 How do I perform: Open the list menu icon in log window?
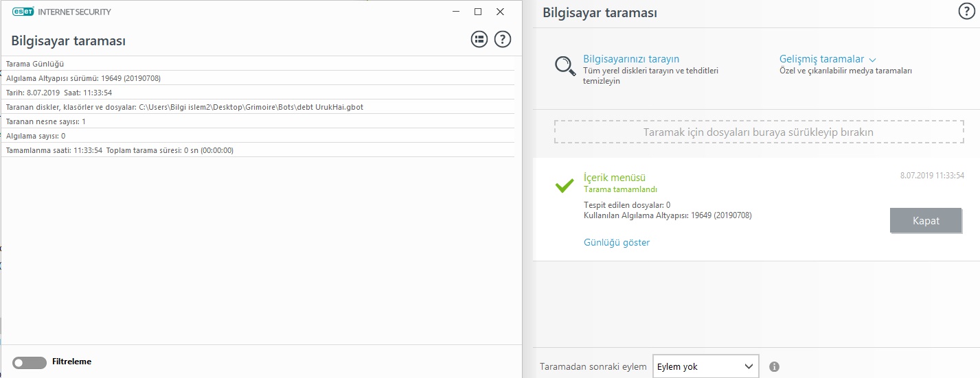[479, 40]
